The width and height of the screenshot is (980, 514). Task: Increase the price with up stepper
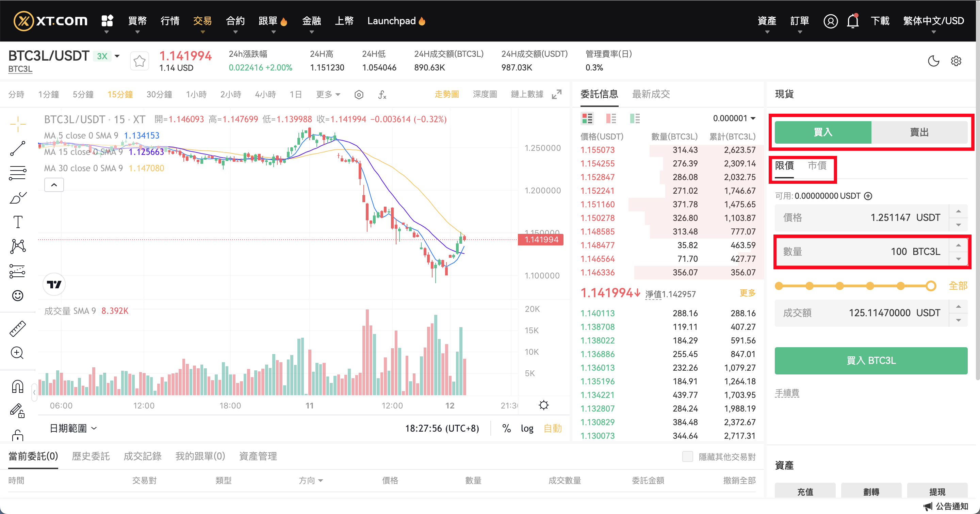(x=958, y=211)
